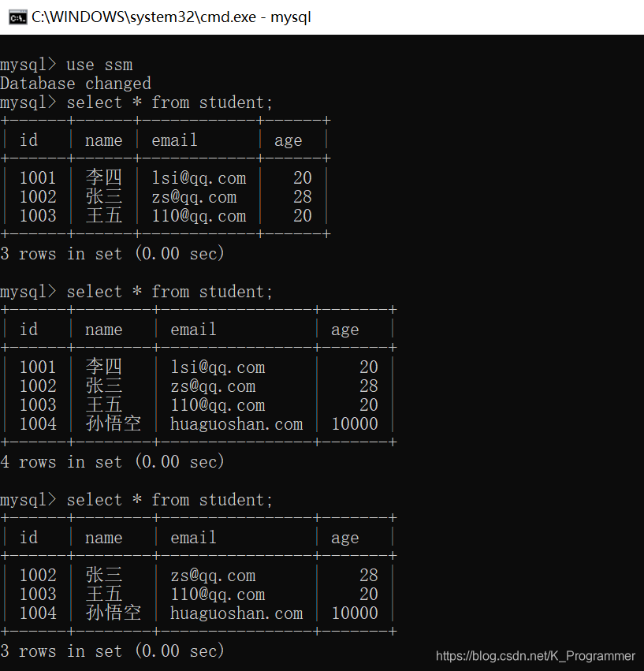Screen dimensions: 644x671
Task: Click the 'name' header of third table
Action: (104, 538)
